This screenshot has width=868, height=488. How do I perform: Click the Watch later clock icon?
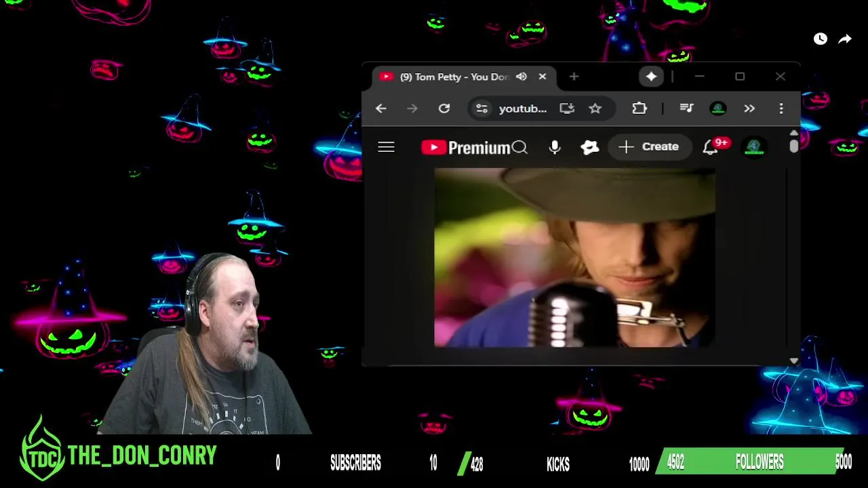click(x=821, y=39)
